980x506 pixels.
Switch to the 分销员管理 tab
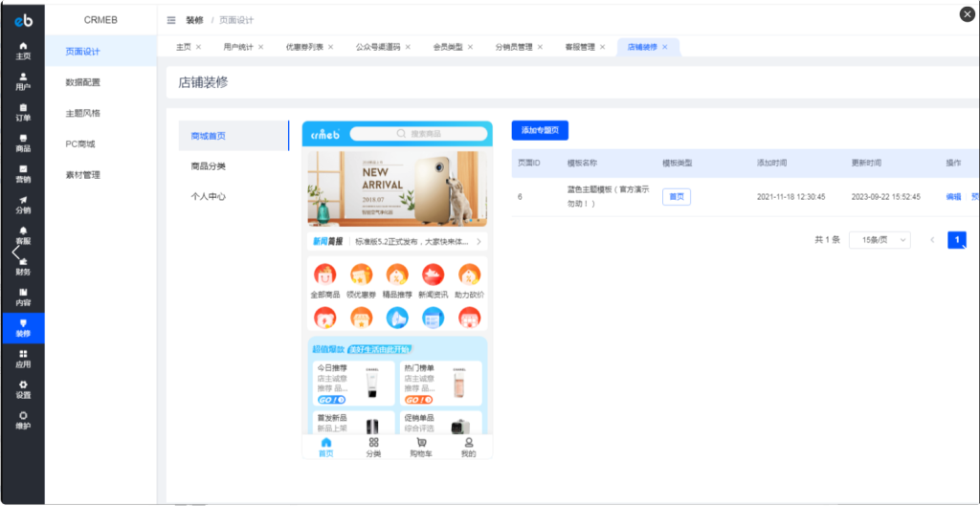514,47
